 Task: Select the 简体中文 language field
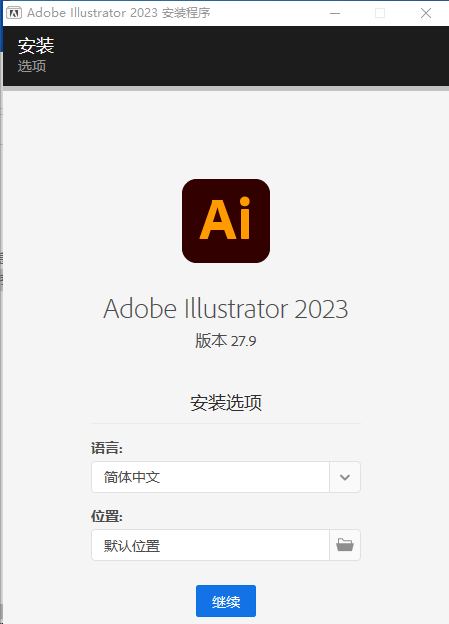coord(210,477)
